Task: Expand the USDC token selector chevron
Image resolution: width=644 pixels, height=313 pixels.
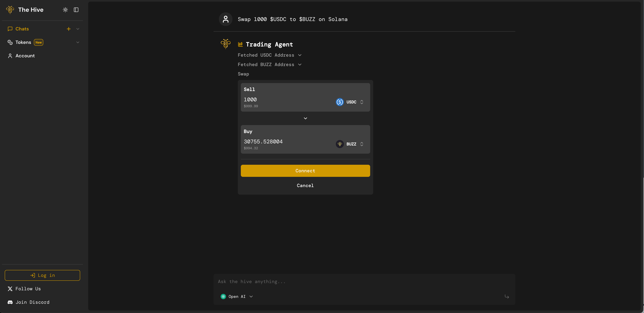Action: (362, 102)
